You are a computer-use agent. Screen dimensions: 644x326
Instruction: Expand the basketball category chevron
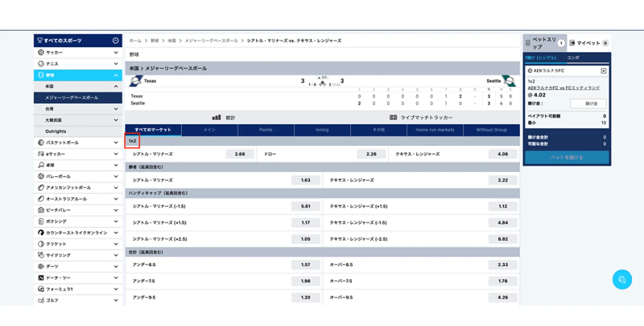pyautogui.click(x=116, y=143)
